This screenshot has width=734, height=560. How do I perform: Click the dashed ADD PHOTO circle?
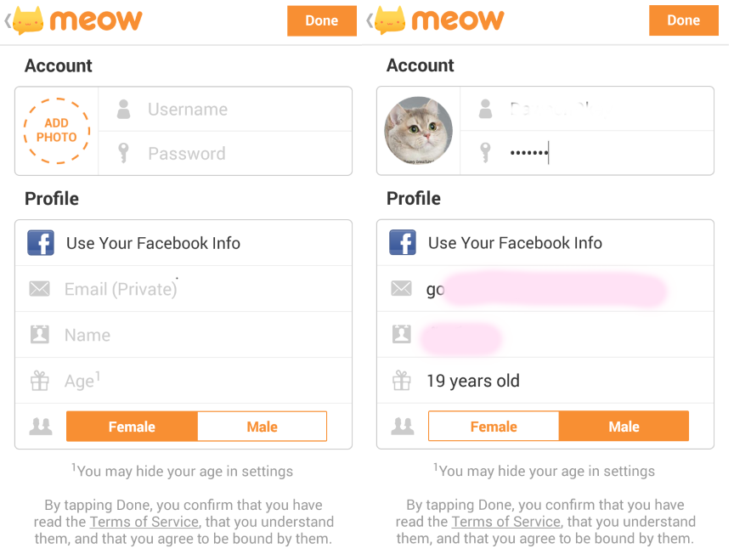pyautogui.click(x=56, y=130)
